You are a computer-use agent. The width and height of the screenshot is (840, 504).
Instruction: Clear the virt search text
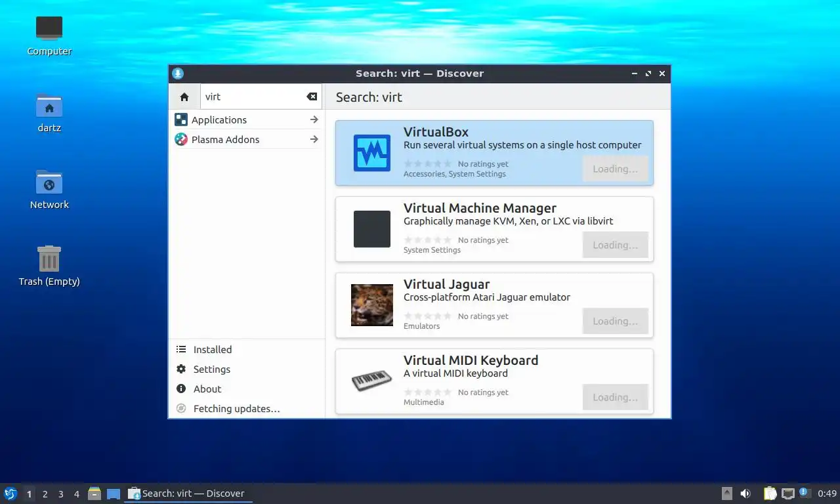tap(312, 96)
